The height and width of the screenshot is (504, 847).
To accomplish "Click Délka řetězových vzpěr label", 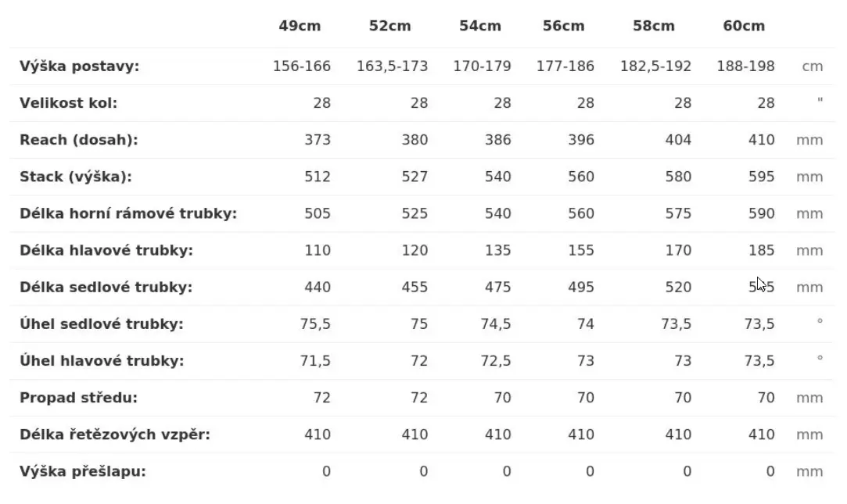I will pyautogui.click(x=114, y=434).
